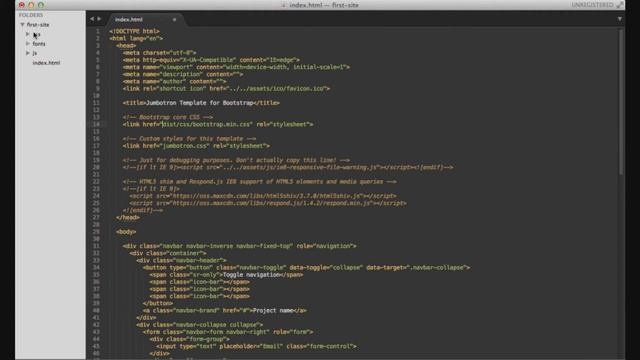Click the vertical scrollbar thumb in editor

(621, 102)
